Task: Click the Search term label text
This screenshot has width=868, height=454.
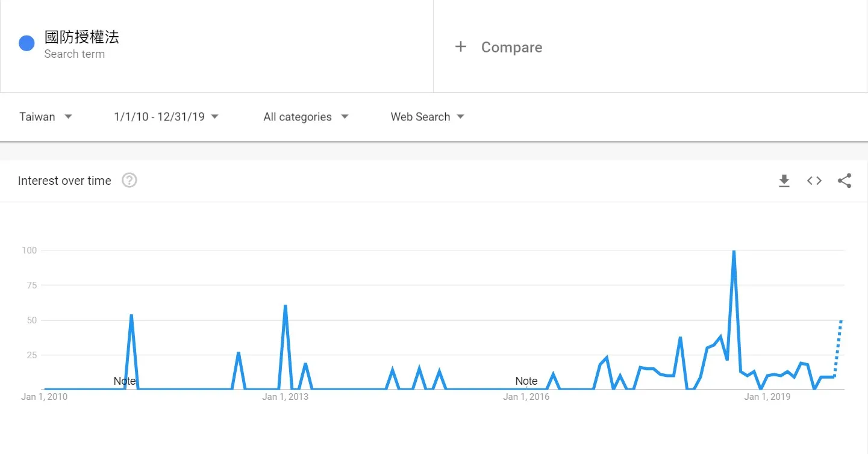Action: (x=75, y=54)
